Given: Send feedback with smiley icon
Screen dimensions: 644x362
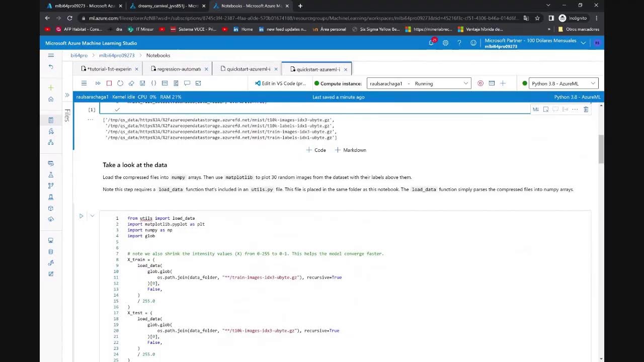Looking at the screenshot, I should tap(473, 43).
